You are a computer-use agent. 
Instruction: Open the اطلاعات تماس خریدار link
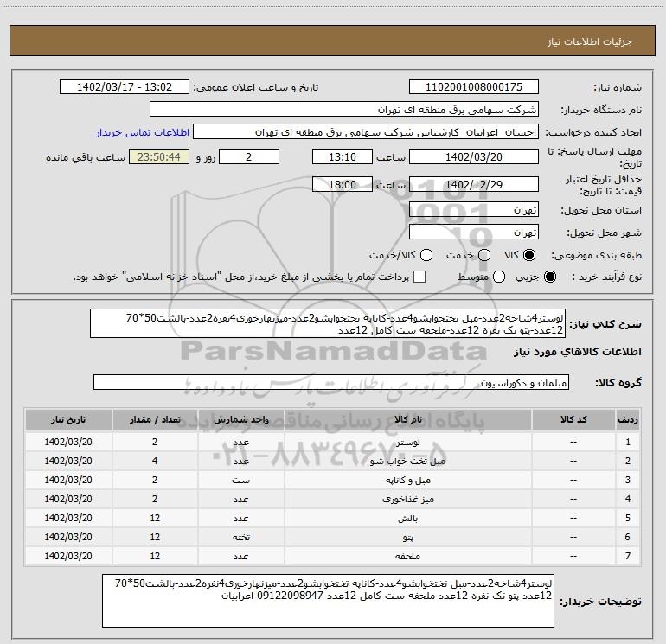coord(143,132)
